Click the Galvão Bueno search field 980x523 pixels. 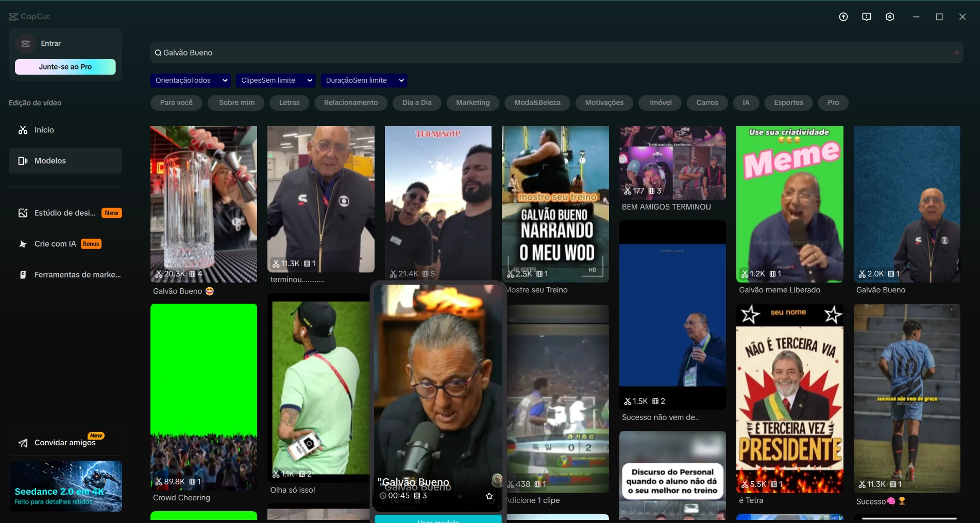(556, 53)
